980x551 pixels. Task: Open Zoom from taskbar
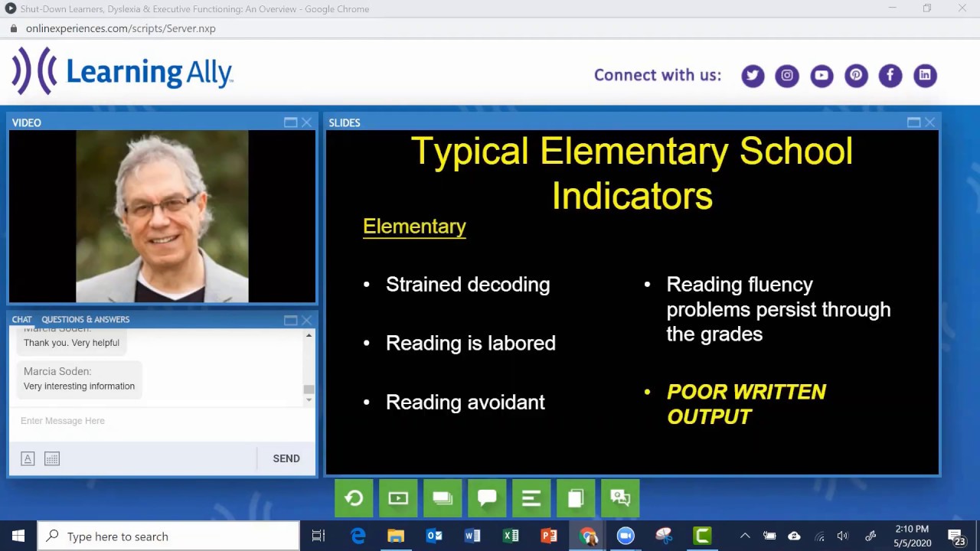626,536
